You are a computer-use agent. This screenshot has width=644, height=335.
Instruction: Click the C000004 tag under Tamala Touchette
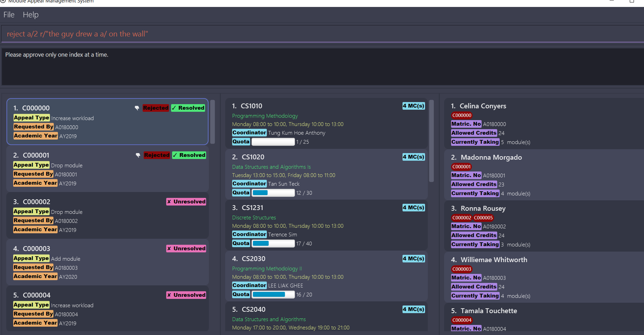(x=462, y=320)
